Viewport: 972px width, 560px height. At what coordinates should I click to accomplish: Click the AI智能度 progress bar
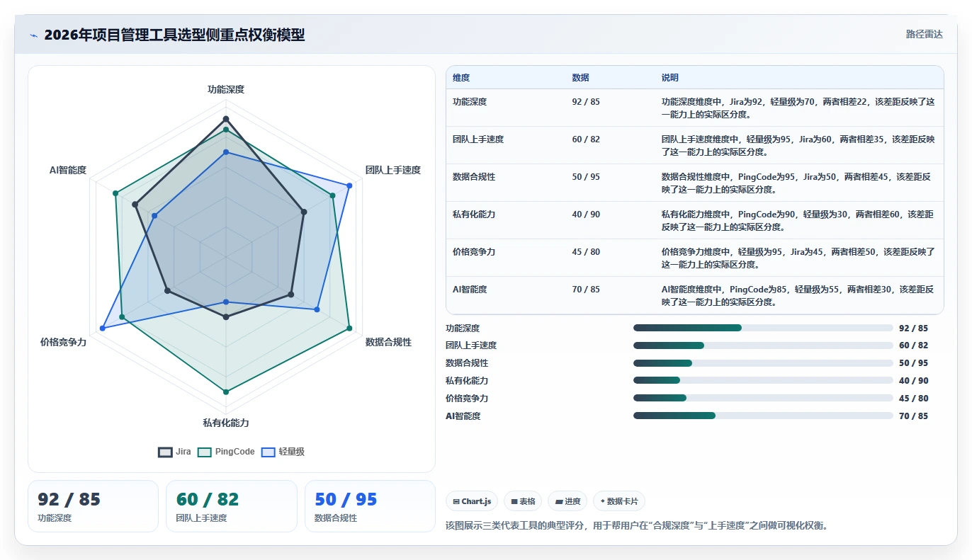[763, 416]
